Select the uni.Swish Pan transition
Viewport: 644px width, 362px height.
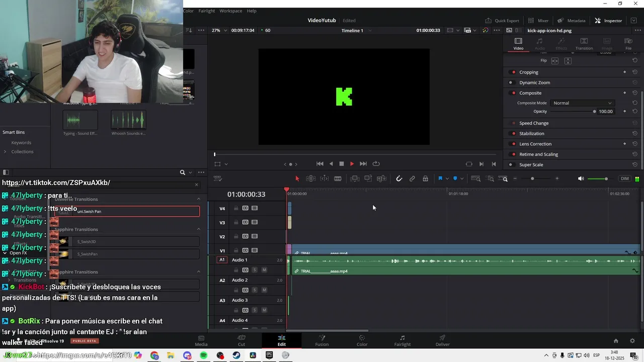point(127,212)
